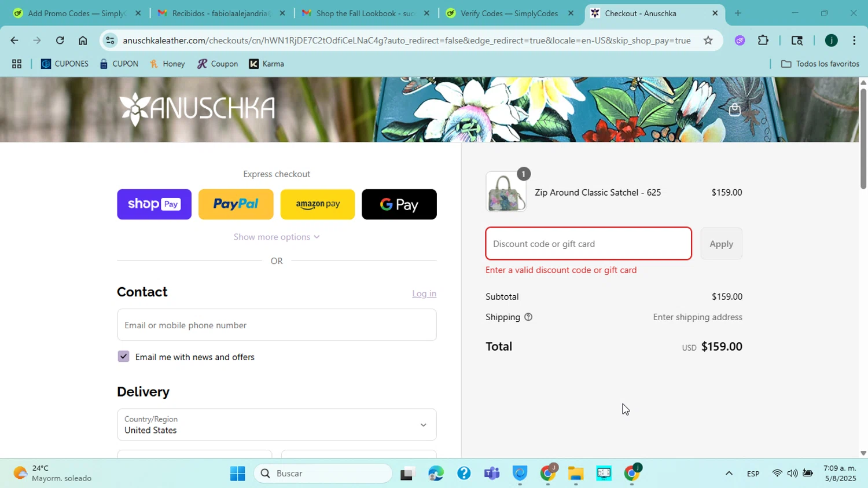Pay with Amazon Pay button

317,204
